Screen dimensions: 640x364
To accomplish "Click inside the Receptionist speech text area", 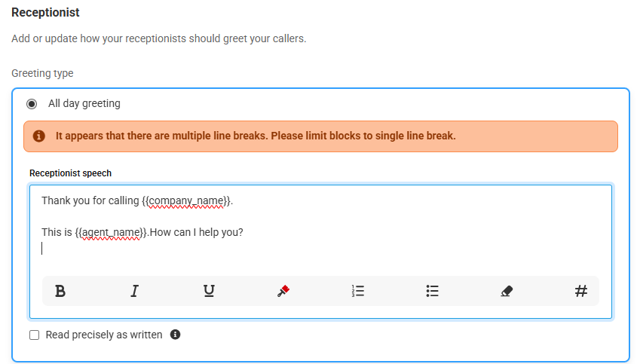I will click(x=320, y=252).
